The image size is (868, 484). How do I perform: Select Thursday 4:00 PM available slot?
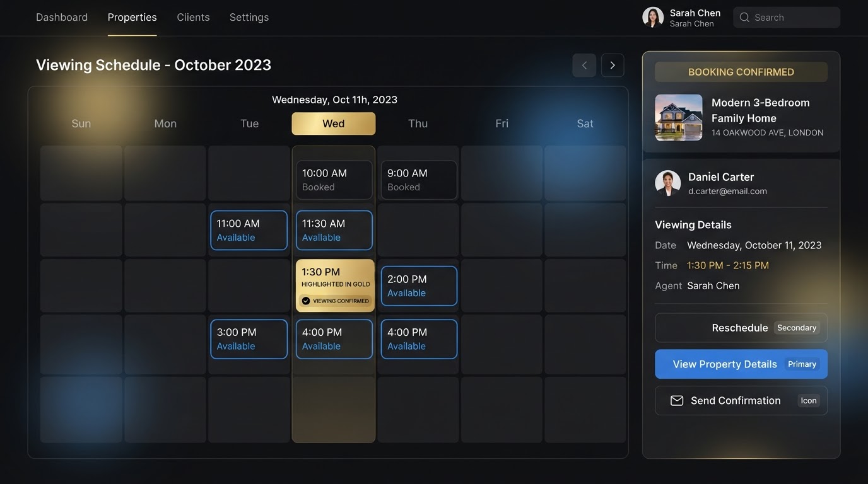click(419, 339)
